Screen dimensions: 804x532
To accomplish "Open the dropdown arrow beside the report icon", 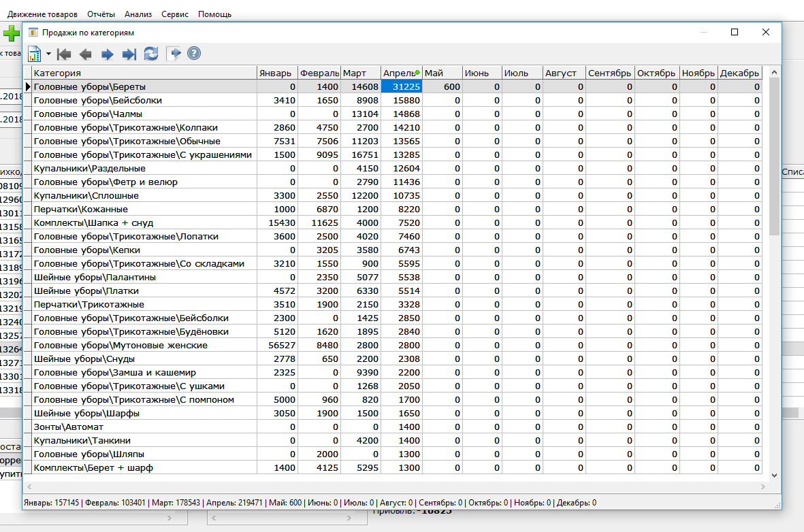I will click(x=48, y=53).
